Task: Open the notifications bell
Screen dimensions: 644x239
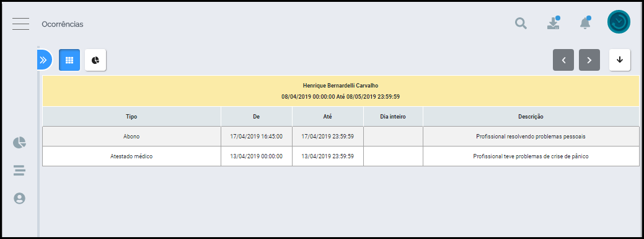Action: (585, 22)
